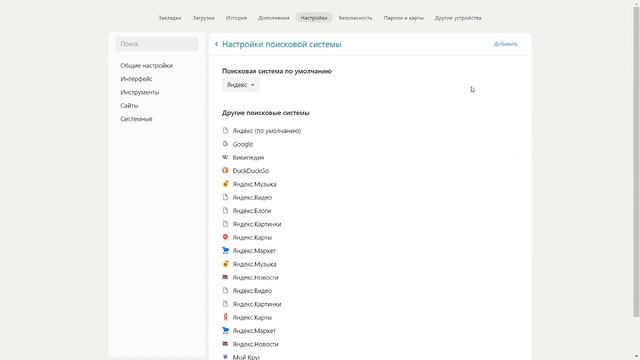Go to Сайты in the sidebar
This screenshot has width=640, height=360.
(129, 105)
